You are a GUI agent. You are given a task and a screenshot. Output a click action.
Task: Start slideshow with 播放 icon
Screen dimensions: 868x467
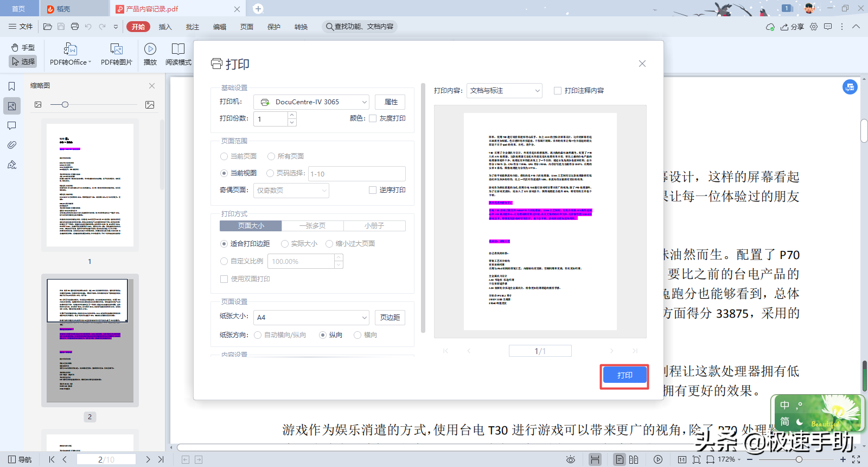[x=150, y=54]
